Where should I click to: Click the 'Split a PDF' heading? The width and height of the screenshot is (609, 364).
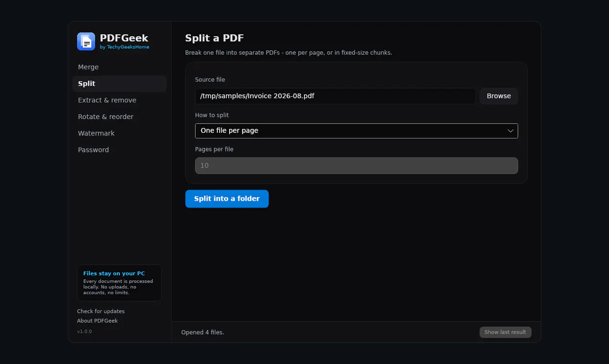(214, 38)
